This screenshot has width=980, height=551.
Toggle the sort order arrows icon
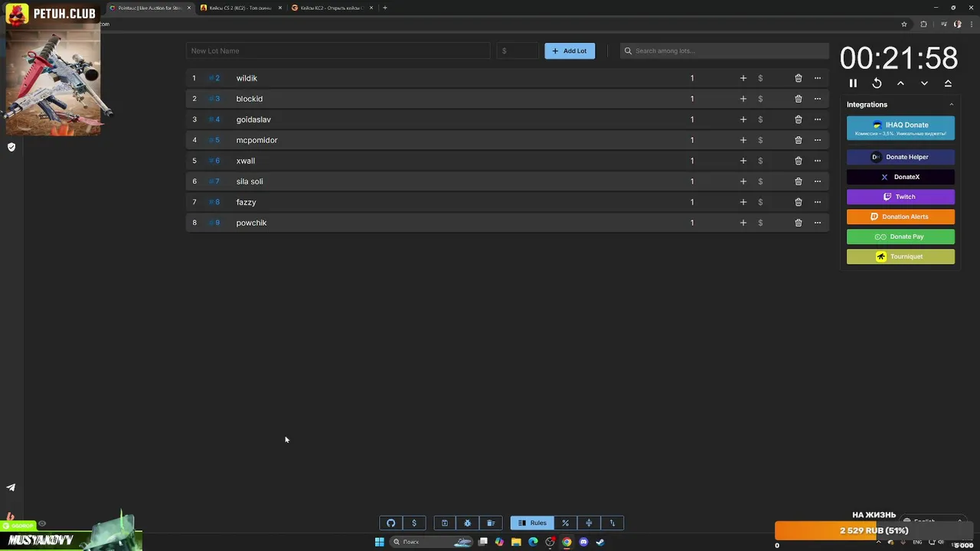coord(612,523)
